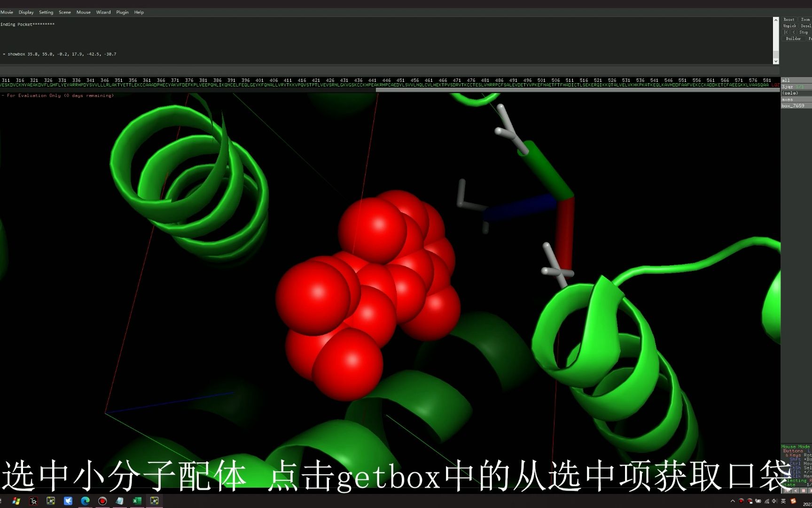
Task: Click the red recording tray icon
Action: (x=741, y=501)
